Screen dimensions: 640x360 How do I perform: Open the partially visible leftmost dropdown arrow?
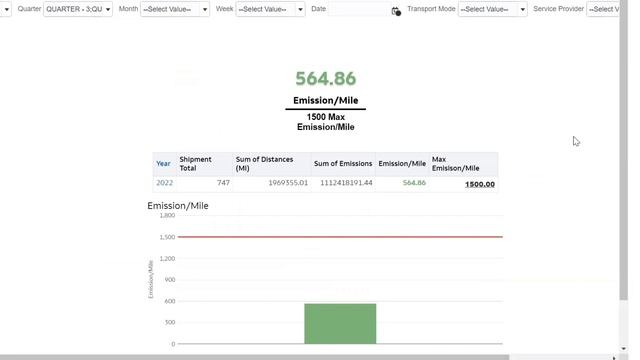[x=6, y=9]
